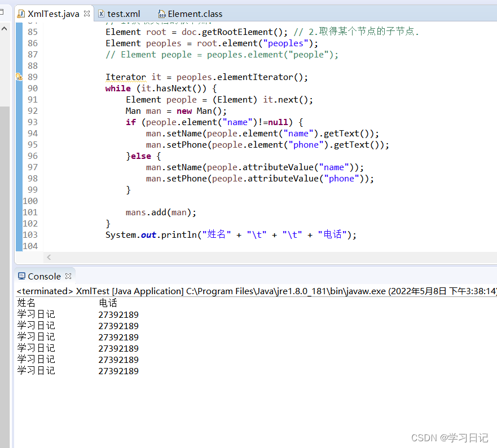
Task: Click the '姓名' header in console output
Action: click(x=26, y=303)
